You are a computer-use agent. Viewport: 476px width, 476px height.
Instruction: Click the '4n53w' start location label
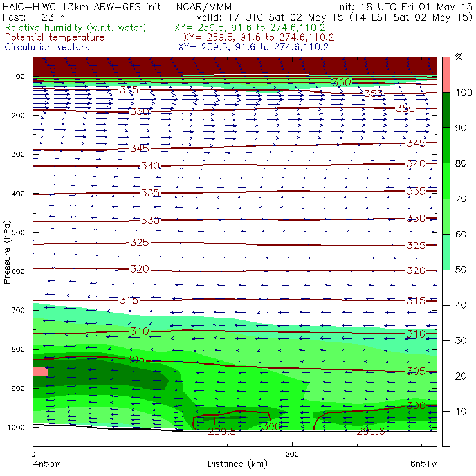click(x=47, y=464)
